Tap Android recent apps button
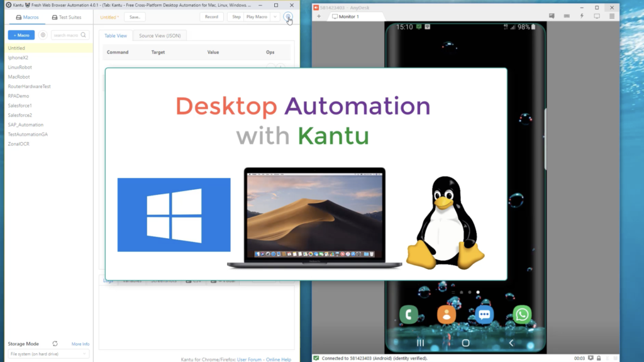The image size is (644, 362). click(420, 343)
